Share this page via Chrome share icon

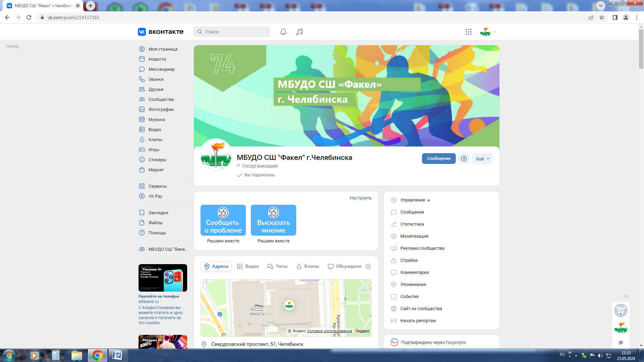pos(591,17)
